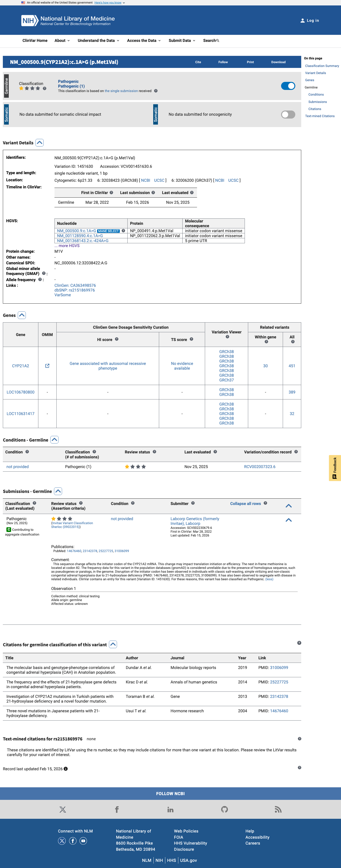This screenshot has height=868, width=341.
Task: Open the Submit Data dropdown
Action: coord(182,41)
